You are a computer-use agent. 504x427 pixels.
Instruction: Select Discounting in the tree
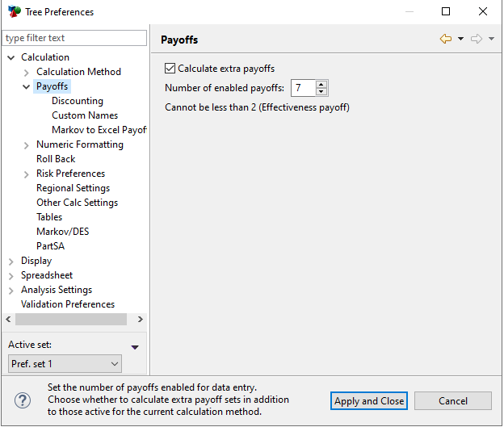click(78, 101)
